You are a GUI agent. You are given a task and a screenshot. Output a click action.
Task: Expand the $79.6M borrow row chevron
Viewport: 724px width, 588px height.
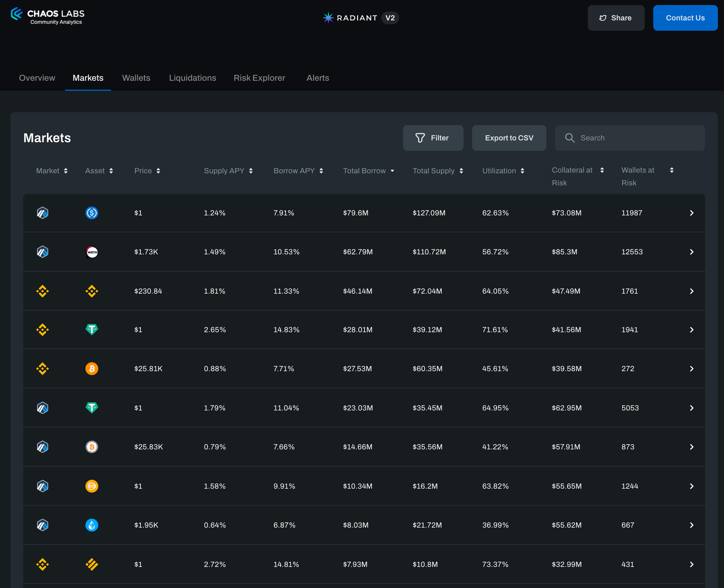click(x=691, y=213)
